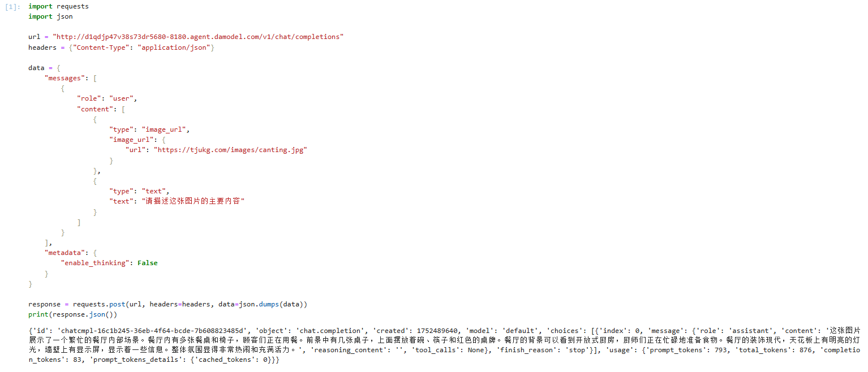Click the 'prompt_tokens_details' key in output
Image resolution: width=868 pixels, height=372 pixels.
pyautogui.click(x=139, y=361)
